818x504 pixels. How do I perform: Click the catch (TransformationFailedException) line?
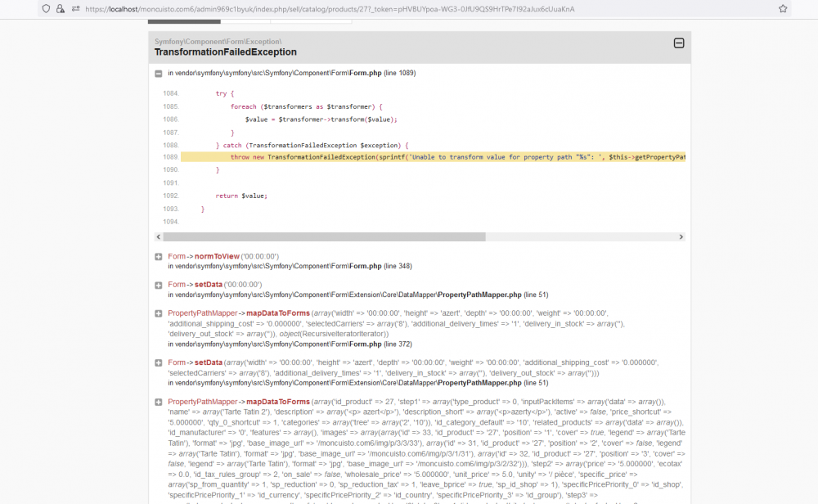coord(312,145)
